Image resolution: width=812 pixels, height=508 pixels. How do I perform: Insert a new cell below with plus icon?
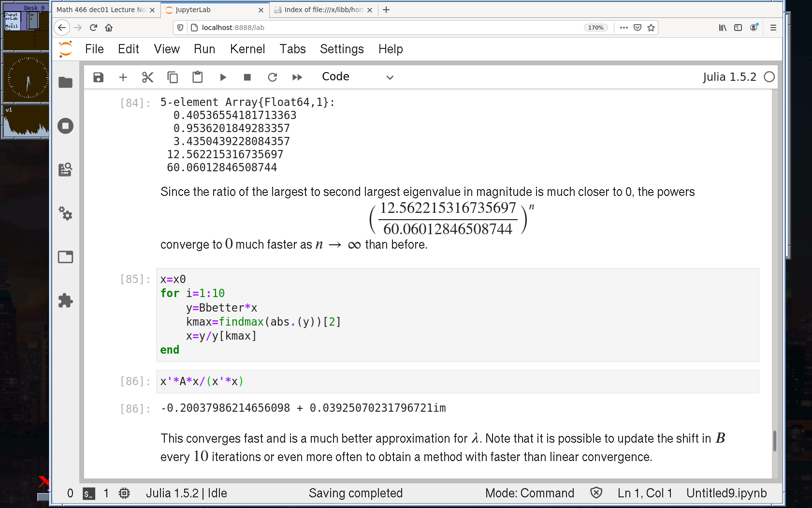tap(123, 77)
